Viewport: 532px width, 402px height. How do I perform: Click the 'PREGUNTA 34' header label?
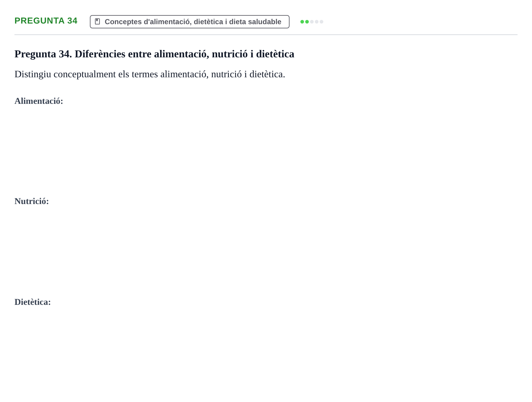46,21
